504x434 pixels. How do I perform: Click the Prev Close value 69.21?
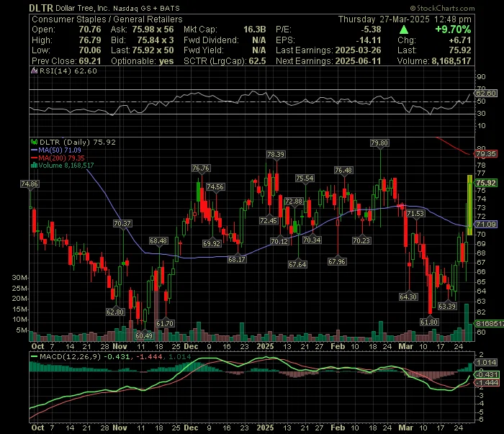[x=90, y=61]
